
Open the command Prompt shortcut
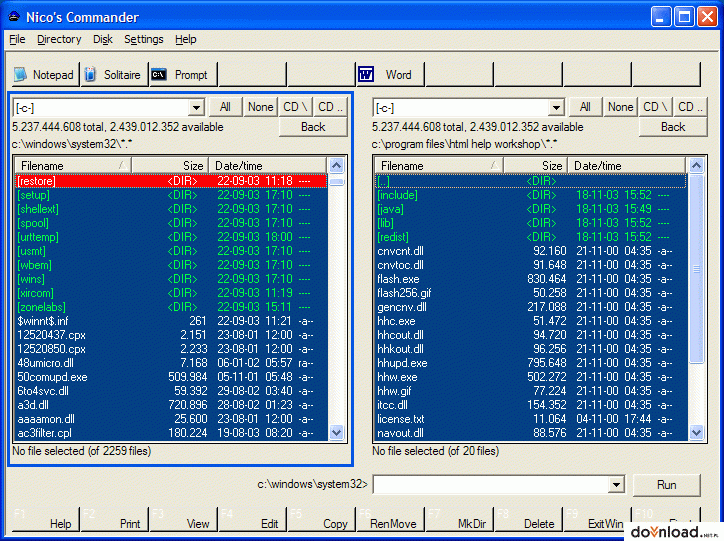click(183, 74)
